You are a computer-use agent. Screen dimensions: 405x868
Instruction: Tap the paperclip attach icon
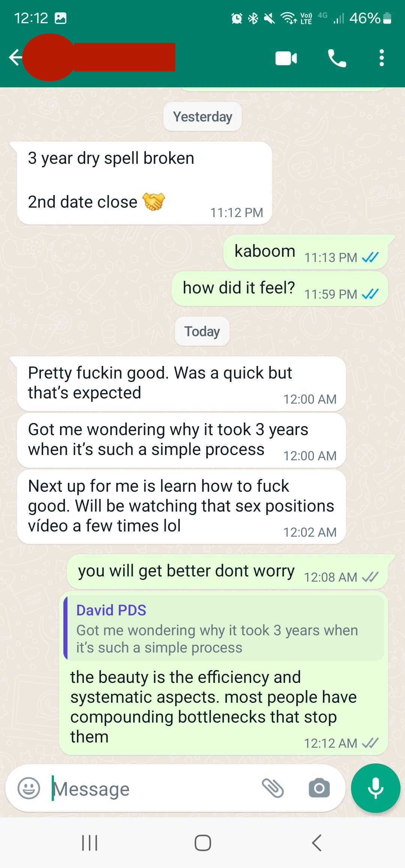273,788
